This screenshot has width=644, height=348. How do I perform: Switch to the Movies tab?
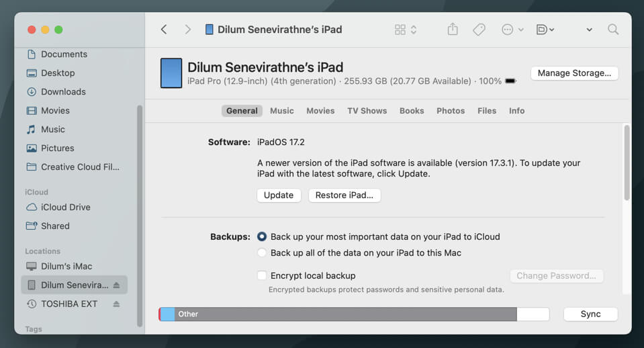(320, 111)
